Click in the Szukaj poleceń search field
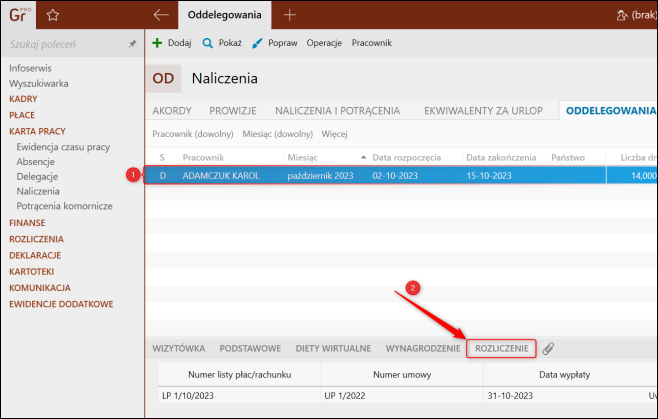The height and width of the screenshot is (419, 658). [x=67, y=44]
